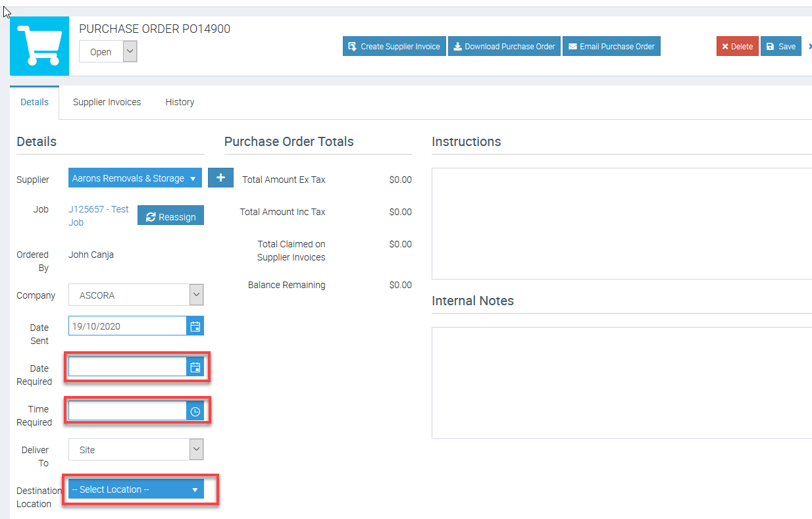812x519 pixels.
Task: Open the Aarons Removals & Storage supplier dropdown
Action: click(134, 178)
